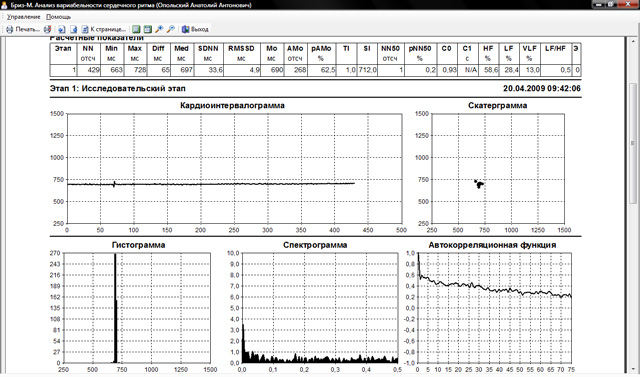Open the Управление menu
Viewport: 640px width, 377px height.
tap(23, 17)
